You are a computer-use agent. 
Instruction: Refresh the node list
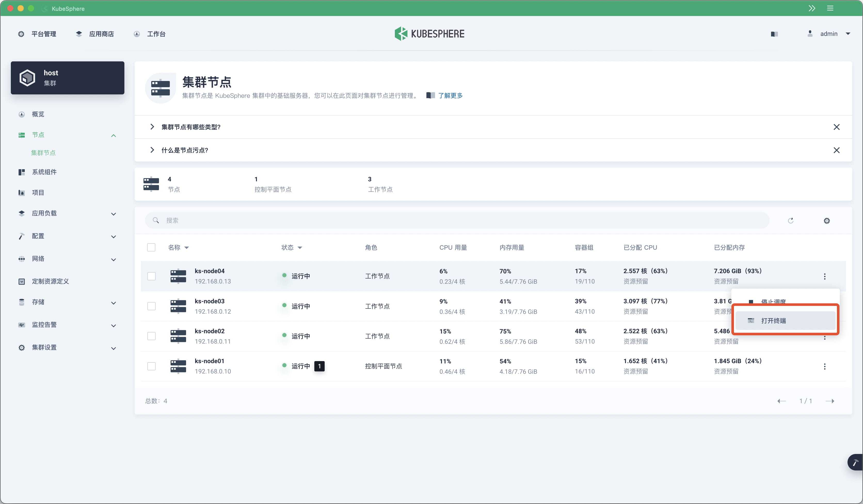791,220
